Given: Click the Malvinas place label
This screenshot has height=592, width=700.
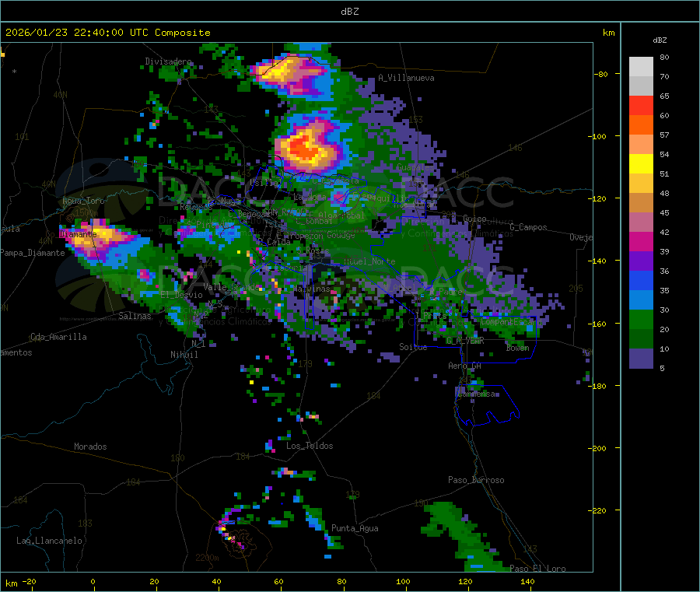Looking at the screenshot, I should (312, 289).
